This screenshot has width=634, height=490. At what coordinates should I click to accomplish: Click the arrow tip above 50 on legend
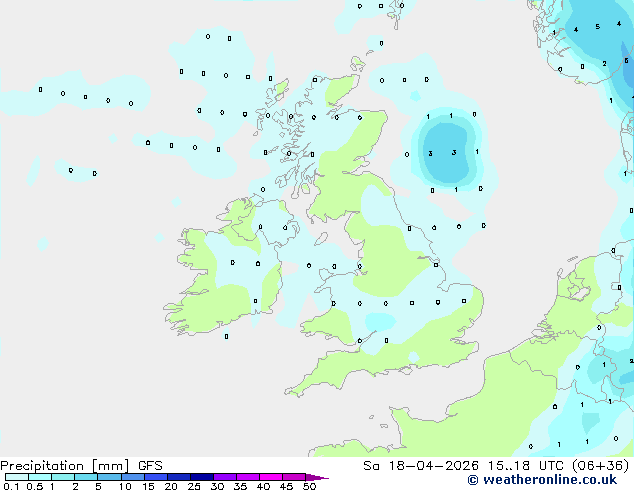point(317,477)
